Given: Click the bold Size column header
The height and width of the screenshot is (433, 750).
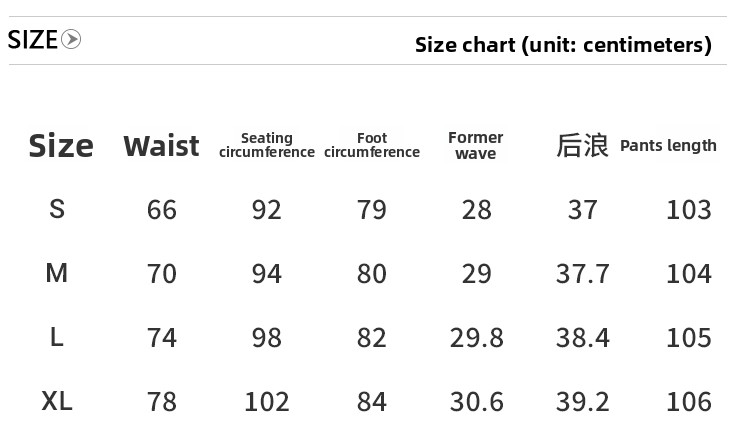Looking at the screenshot, I should point(60,146).
